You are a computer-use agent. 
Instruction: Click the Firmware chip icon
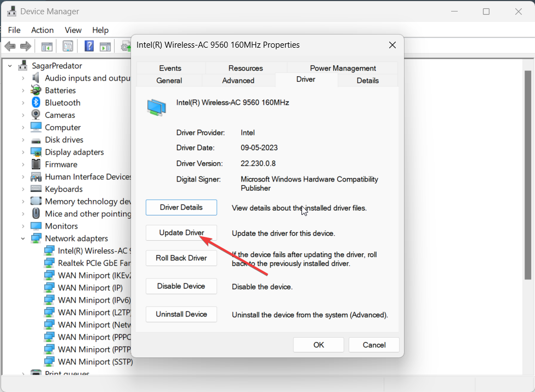coord(36,164)
